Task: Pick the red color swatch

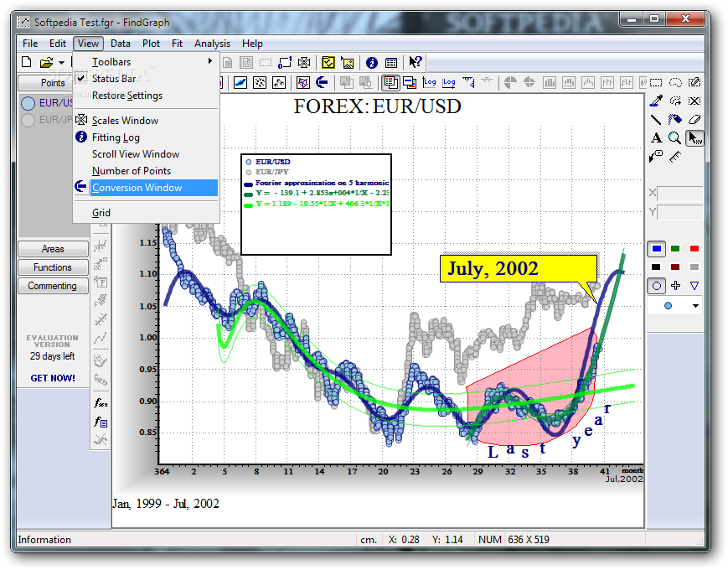Action: click(x=694, y=249)
